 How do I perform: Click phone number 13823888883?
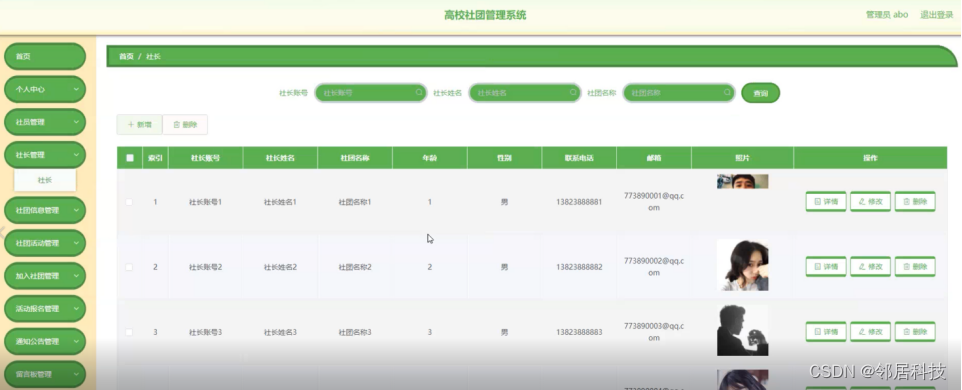point(579,332)
